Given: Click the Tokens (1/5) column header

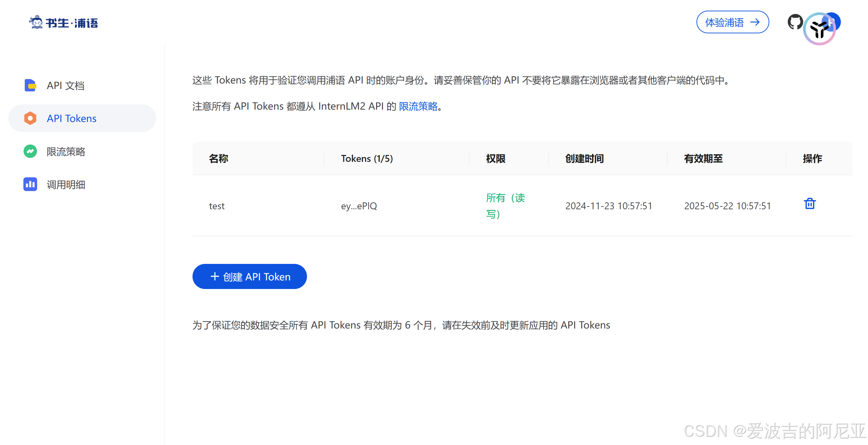Looking at the screenshot, I should (x=367, y=158).
